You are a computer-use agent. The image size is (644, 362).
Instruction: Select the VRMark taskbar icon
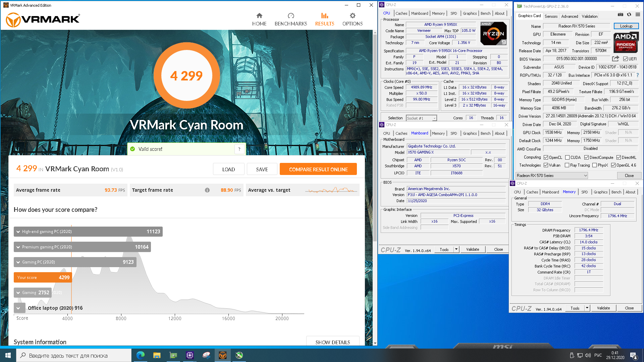pos(223,355)
